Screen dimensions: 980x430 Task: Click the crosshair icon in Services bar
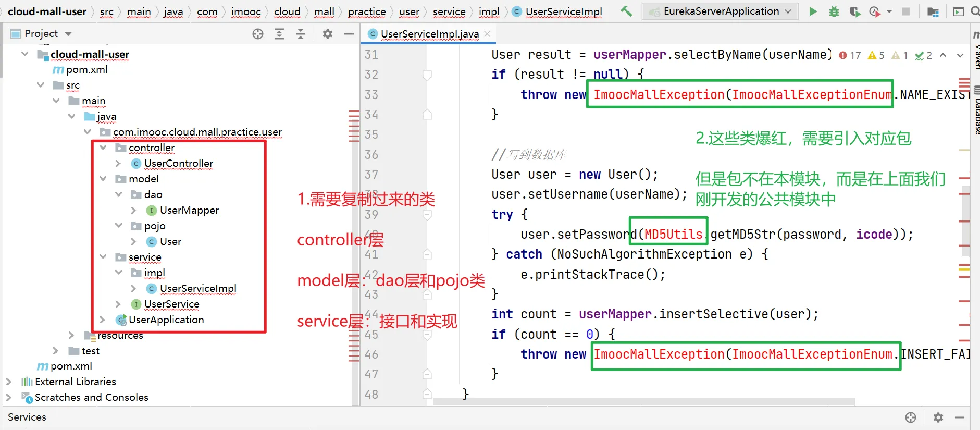click(x=911, y=417)
